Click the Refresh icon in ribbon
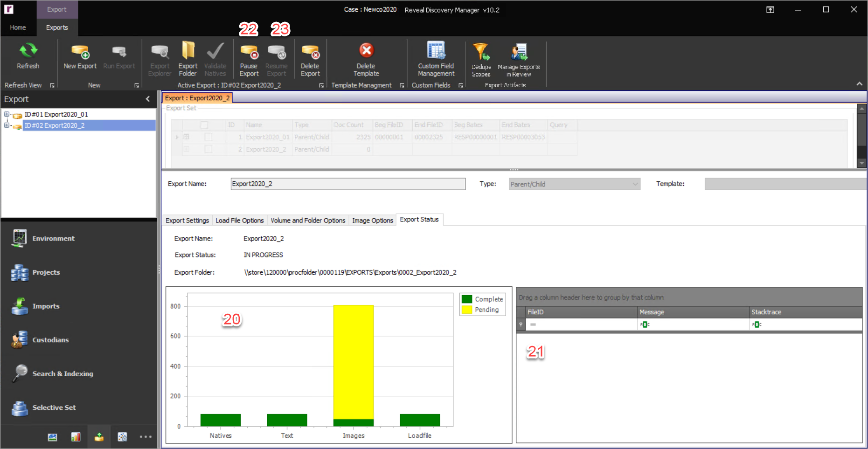Viewport: 868px width, 449px height. 28,50
